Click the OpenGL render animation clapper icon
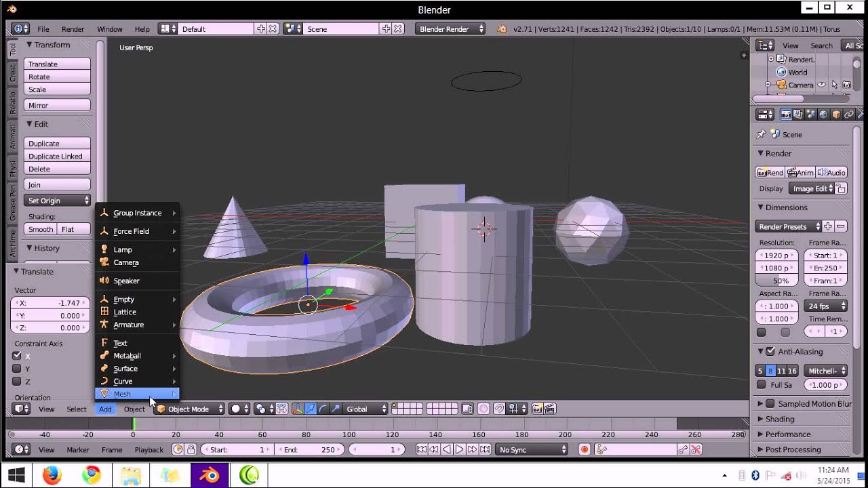This screenshot has width=868, height=488. pyautogui.click(x=550, y=409)
